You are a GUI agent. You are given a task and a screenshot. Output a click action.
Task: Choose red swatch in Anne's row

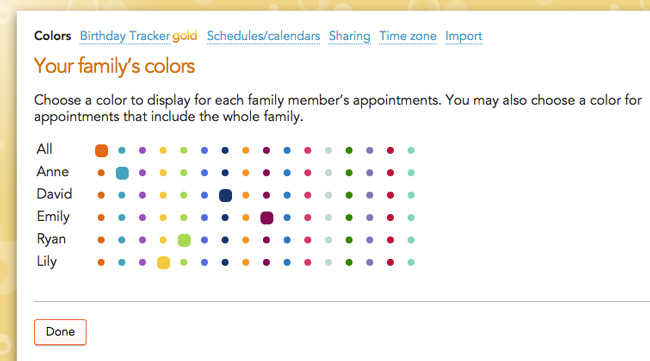pyautogui.click(x=390, y=173)
